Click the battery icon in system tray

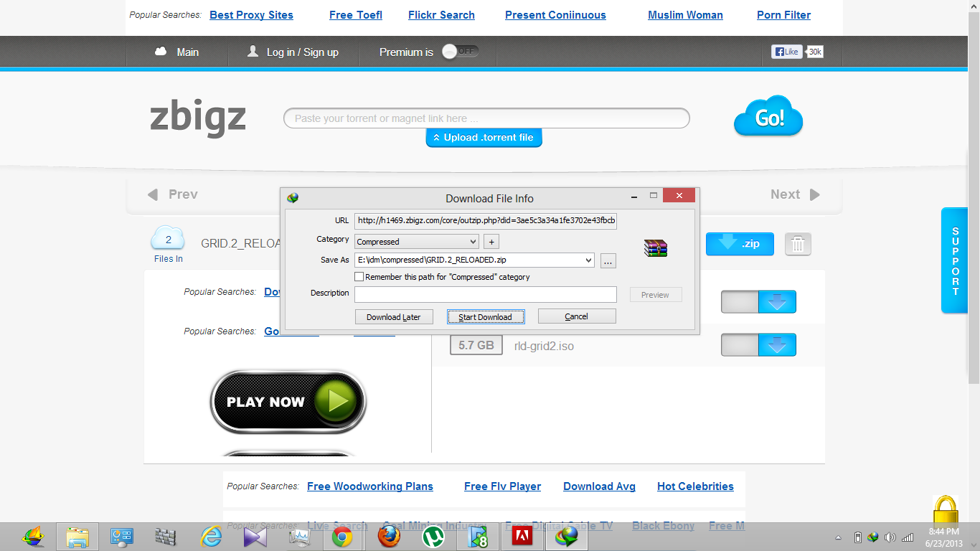click(857, 537)
